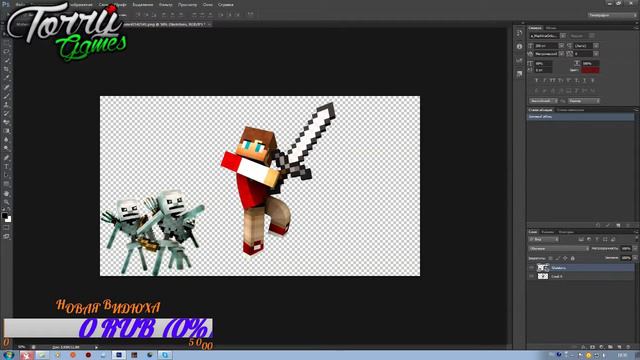640x360 pixels.
Task: Delete layer with Layers panel trash icon
Action: tap(628, 347)
